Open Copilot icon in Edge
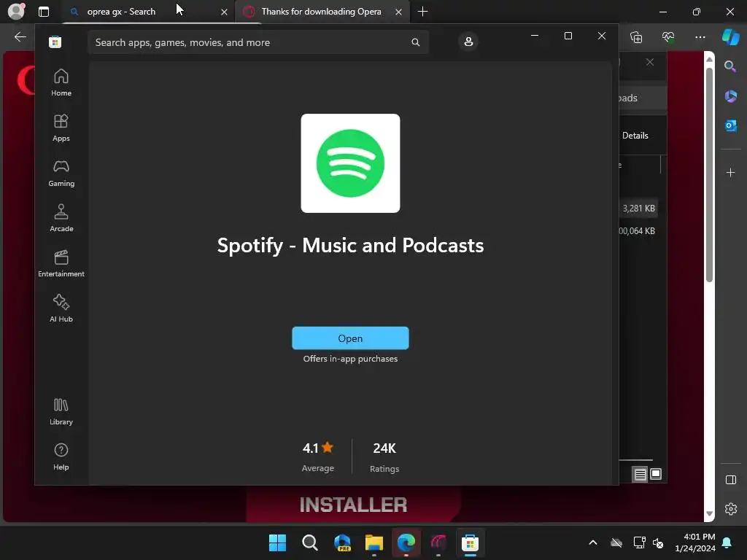The image size is (747, 560). (731, 37)
